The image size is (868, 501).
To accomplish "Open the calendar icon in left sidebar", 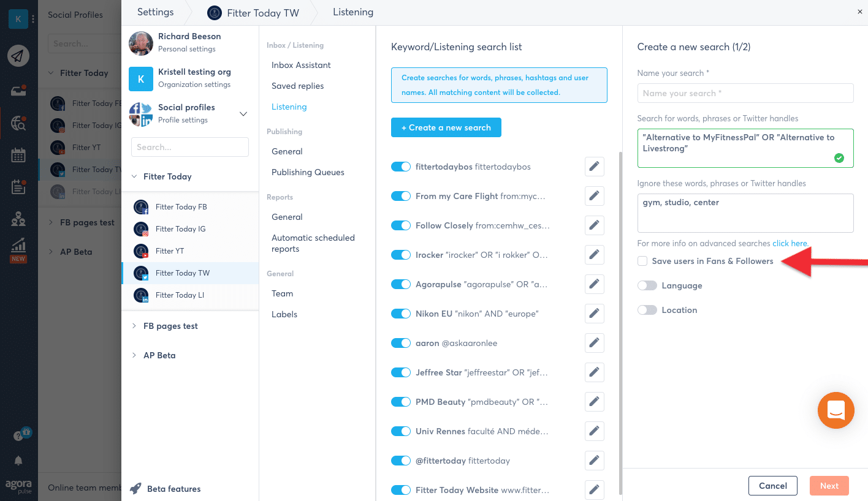I will click(18, 155).
